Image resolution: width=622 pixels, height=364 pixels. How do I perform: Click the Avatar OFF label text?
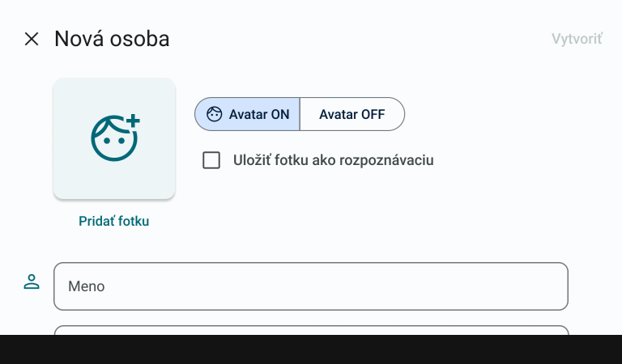(x=351, y=114)
